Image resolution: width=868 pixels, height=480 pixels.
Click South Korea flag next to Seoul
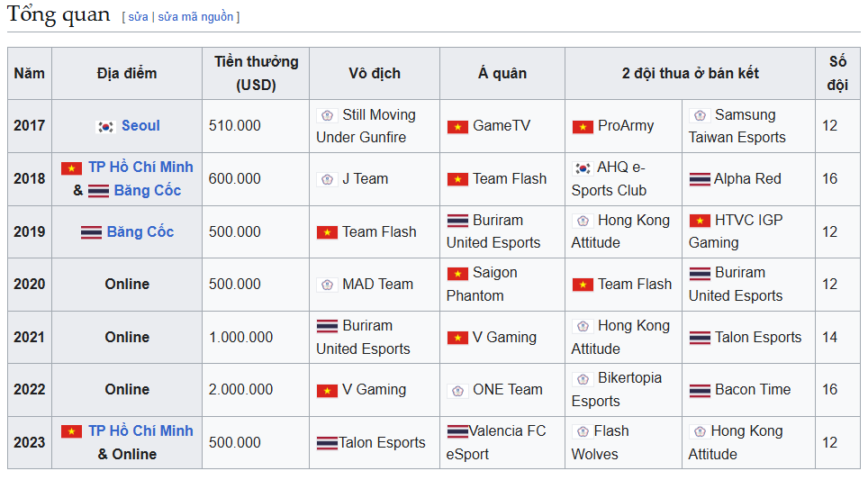coord(105,127)
